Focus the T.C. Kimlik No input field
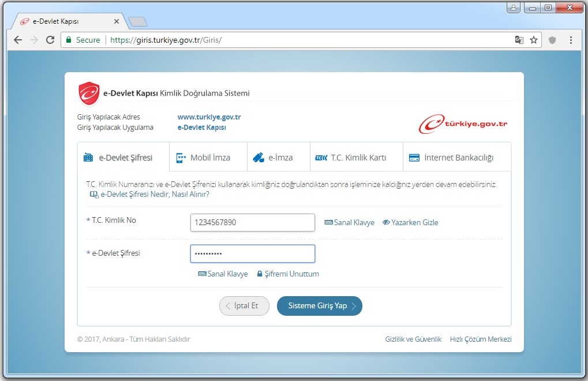 click(252, 222)
